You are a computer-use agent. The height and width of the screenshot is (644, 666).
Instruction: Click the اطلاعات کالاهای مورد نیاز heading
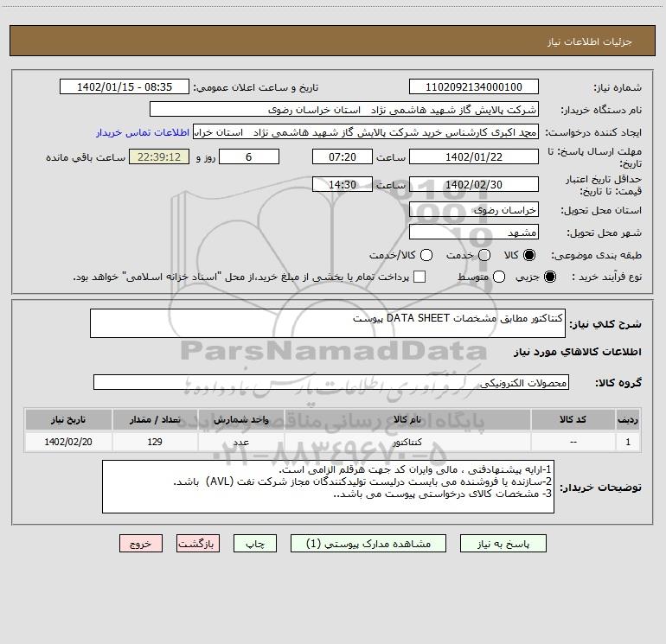pos(577,352)
